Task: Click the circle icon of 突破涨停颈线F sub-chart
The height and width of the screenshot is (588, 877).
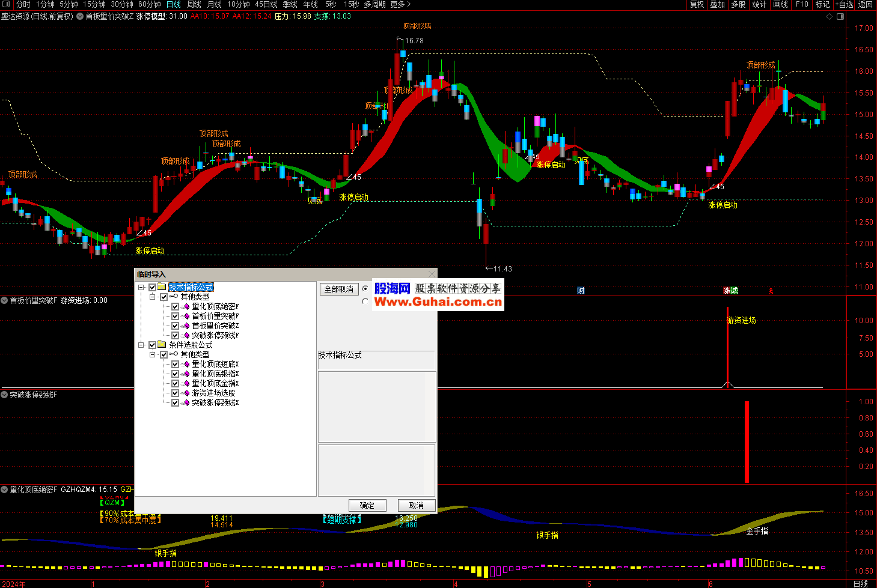Action: (4, 395)
